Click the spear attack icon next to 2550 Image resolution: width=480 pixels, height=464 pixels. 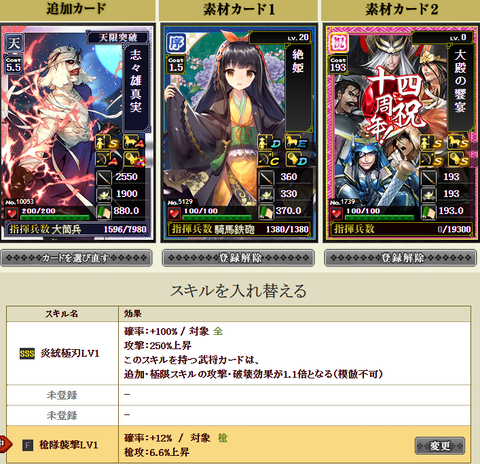tap(104, 177)
